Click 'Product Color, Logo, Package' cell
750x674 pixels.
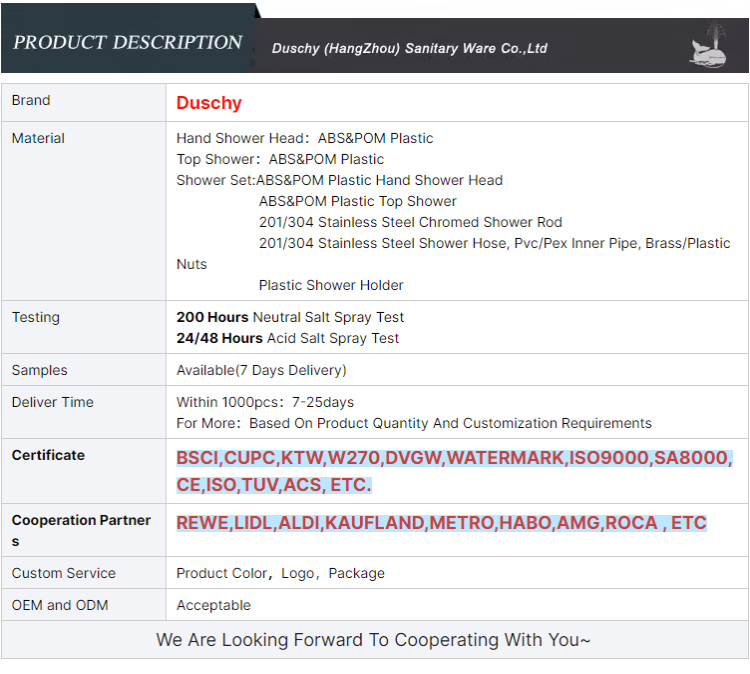(x=280, y=574)
